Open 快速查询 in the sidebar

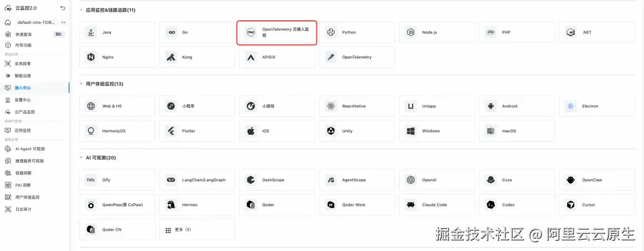coord(35,35)
